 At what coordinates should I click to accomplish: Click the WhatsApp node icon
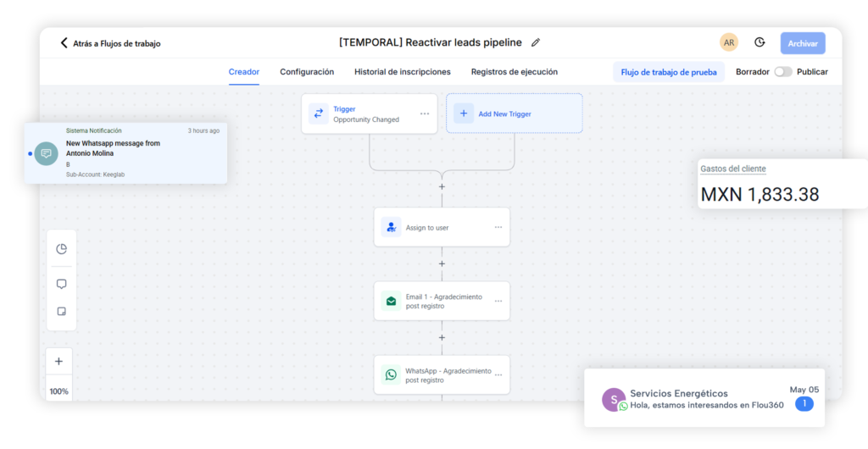pos(391,374)
